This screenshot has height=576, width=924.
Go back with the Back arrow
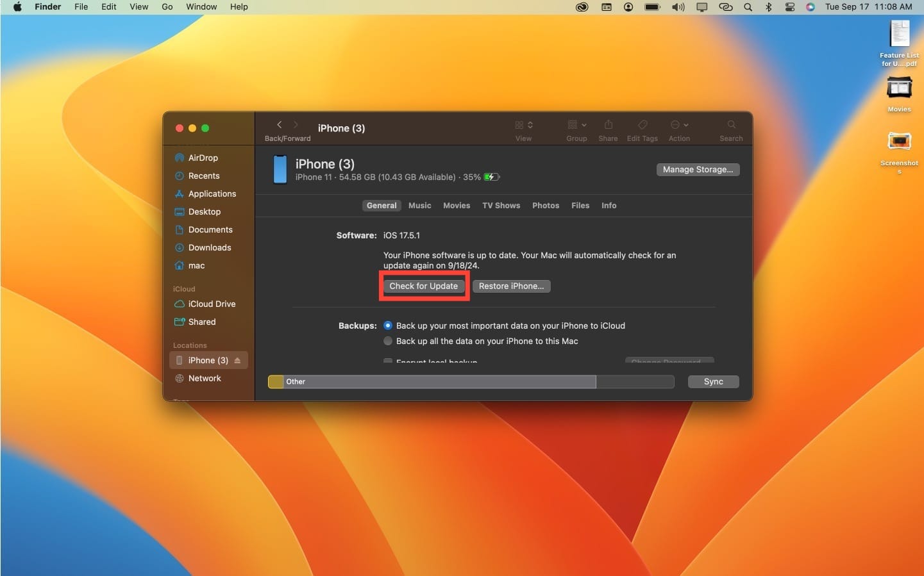(279, 124)
